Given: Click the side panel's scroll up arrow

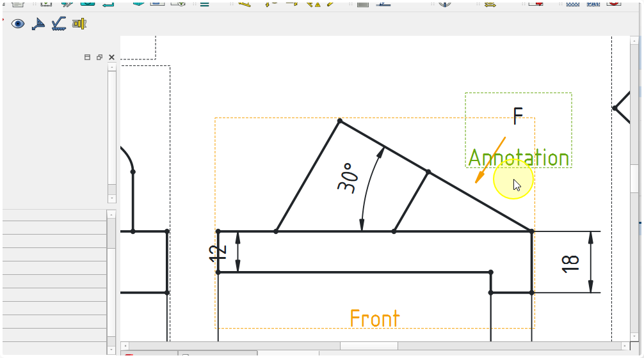Looking at the screenshot, I should coord(112,66).
